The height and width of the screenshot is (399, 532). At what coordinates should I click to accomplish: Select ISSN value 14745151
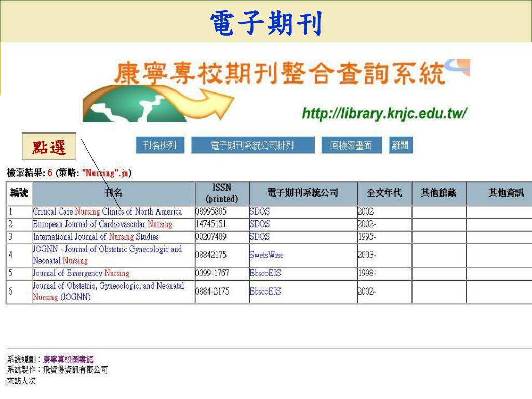click(x=211, y=224)
